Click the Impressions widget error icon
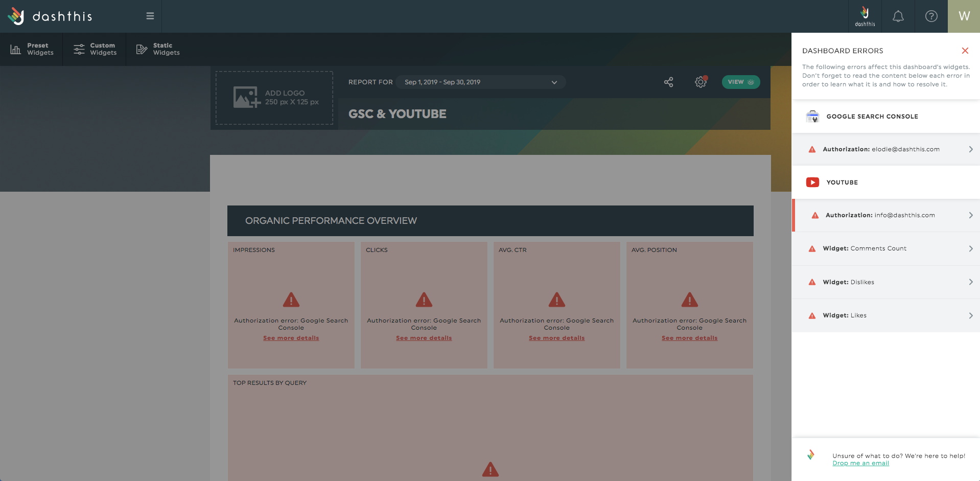The width and height of the screenshot is (980, 481). 291,300
